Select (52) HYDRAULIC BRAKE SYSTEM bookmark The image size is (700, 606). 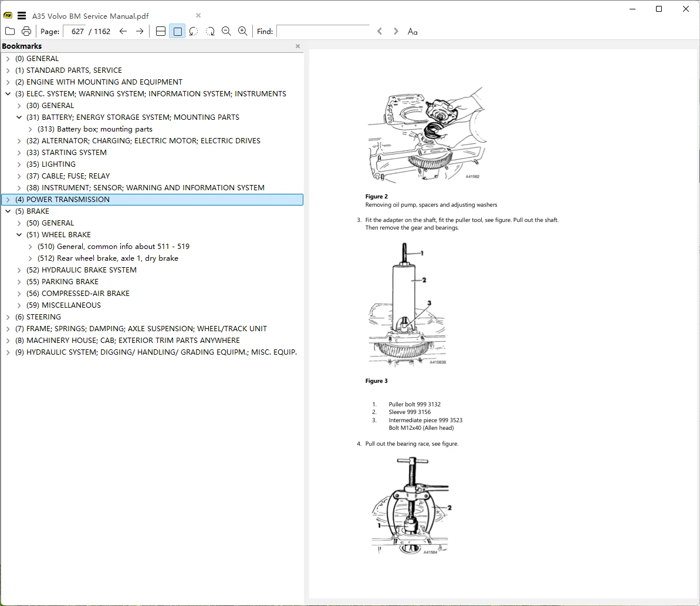(x=81, y=270)
